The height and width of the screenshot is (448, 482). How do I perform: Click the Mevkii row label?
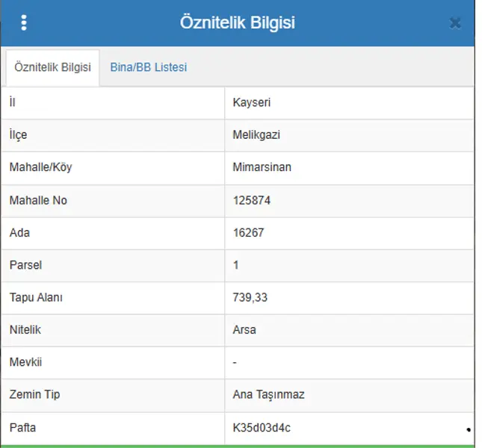25,362
